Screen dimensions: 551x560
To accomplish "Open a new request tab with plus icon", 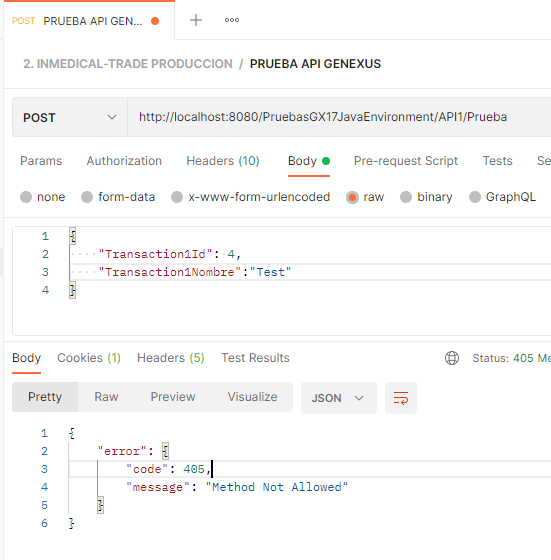I will (196, 20).
